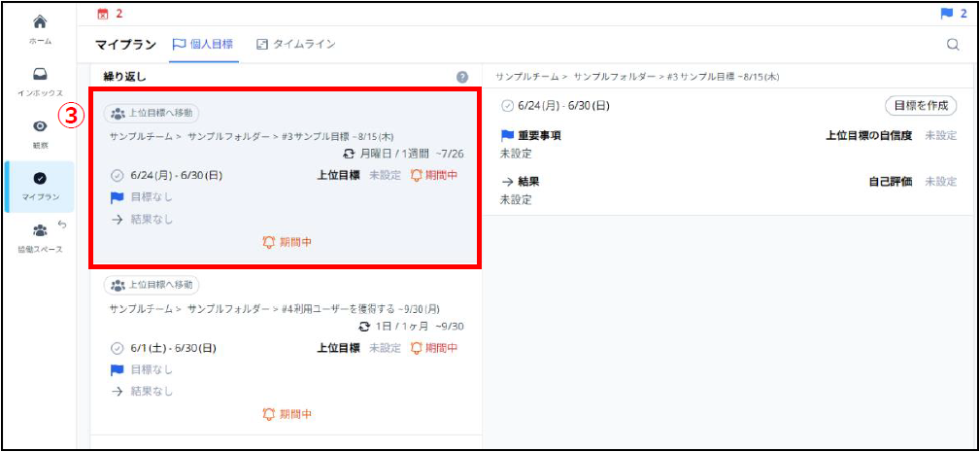Image resolution: width=980 pixels, height=452 pixels.
Task: Open the Inbox (インボックス) sidebar item
Action: (40, 82)
